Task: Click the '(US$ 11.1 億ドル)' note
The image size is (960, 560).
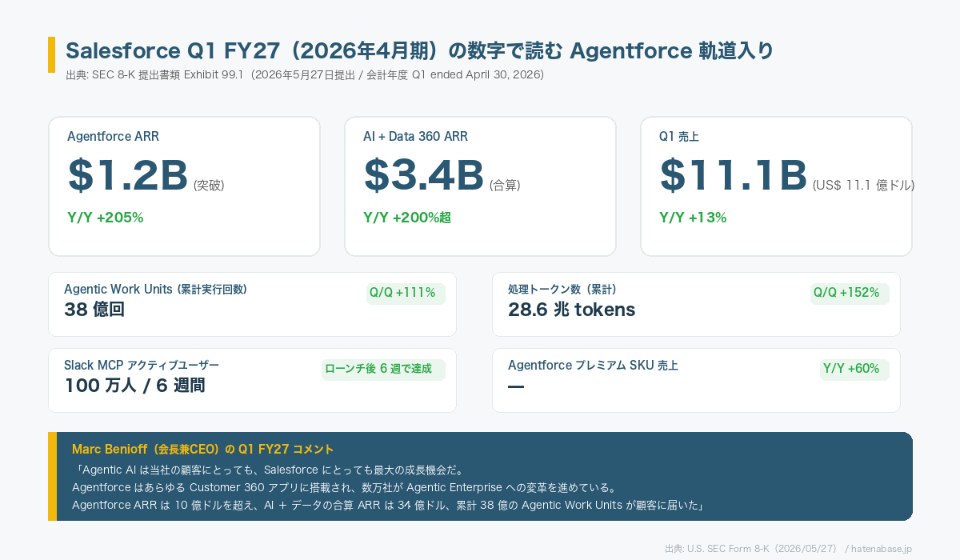Action: tap(863, 185)
